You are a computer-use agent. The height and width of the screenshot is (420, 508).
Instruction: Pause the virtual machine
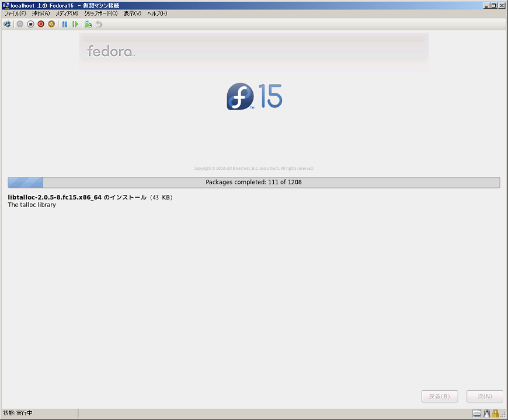pos(65,24)
